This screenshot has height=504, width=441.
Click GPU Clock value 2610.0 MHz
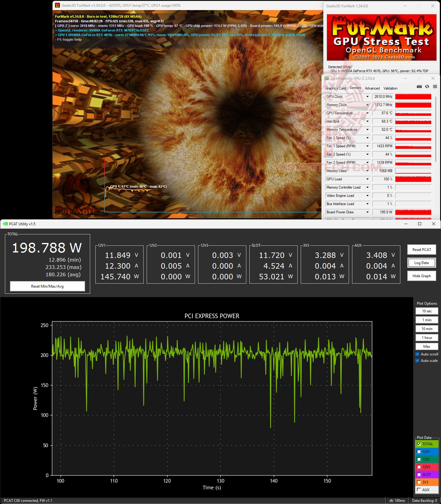pyautogui.click(x=383, y=97)
